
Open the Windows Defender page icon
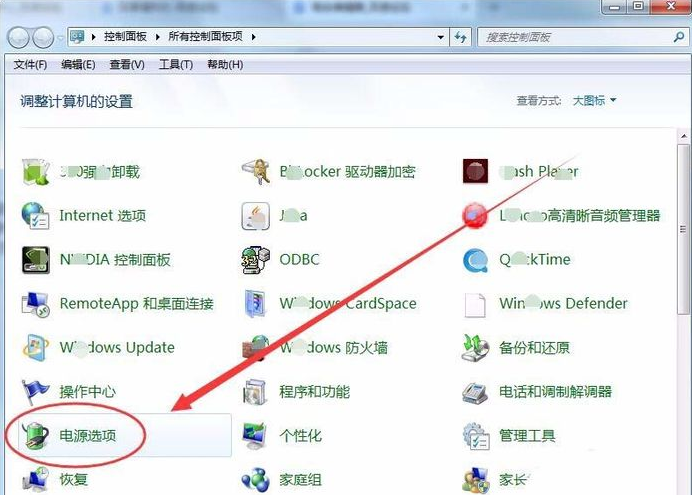point(475,304)
